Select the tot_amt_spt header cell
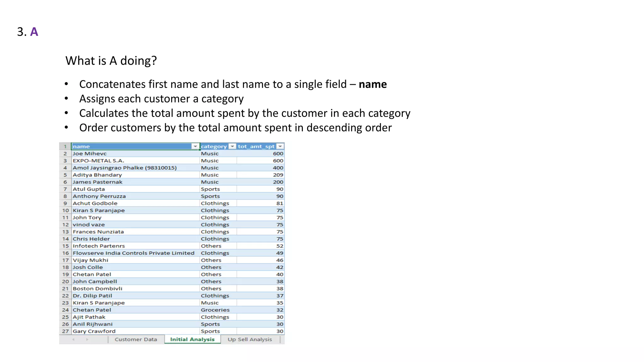Viewport: 644px width, 362px height. click(x=260, y=146)
